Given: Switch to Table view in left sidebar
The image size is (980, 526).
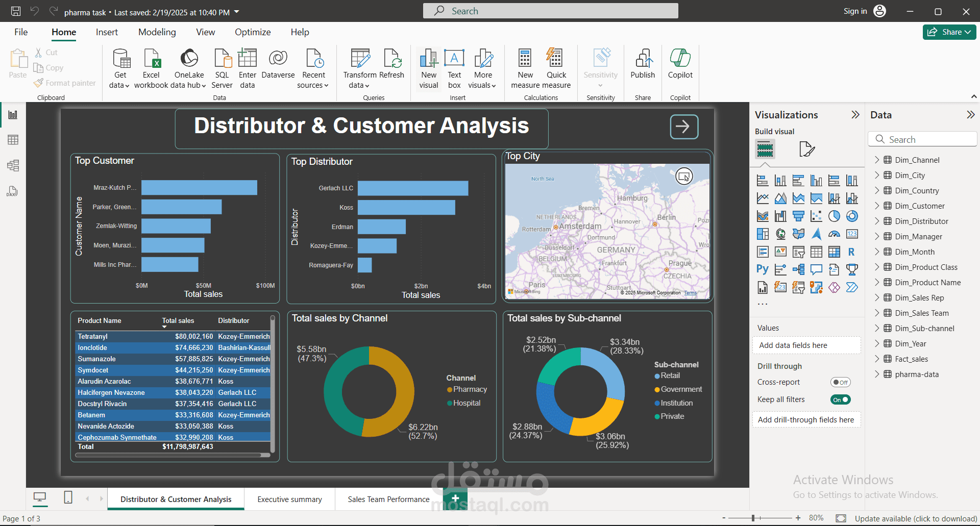Looking at the screenshot, I should (x=13, y=140).
